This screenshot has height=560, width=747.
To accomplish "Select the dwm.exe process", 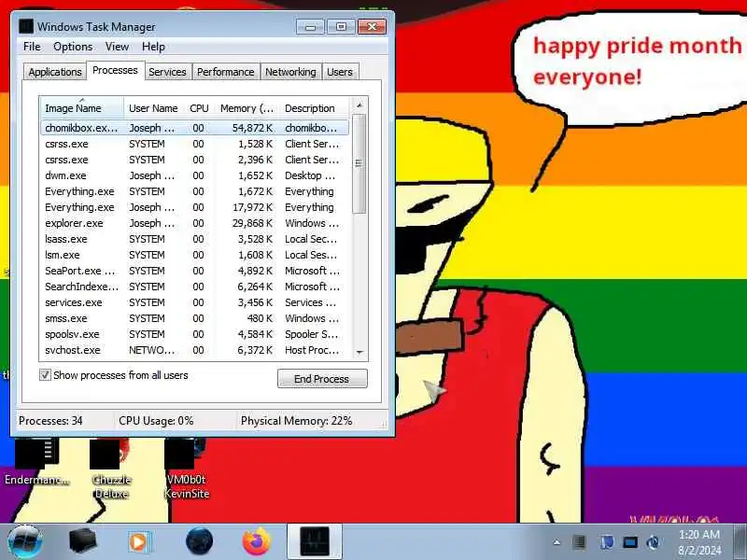I will point(194,175).
